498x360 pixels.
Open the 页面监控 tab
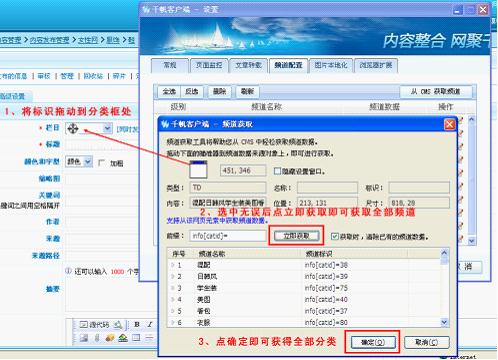pyautogui.click(x=209, y=65)
